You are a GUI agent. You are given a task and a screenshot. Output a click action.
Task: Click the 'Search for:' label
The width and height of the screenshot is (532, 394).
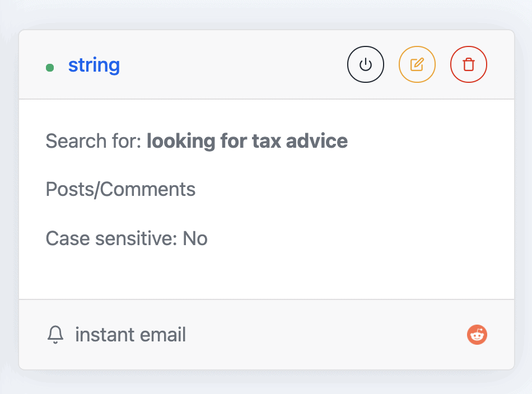pos(94,141)
